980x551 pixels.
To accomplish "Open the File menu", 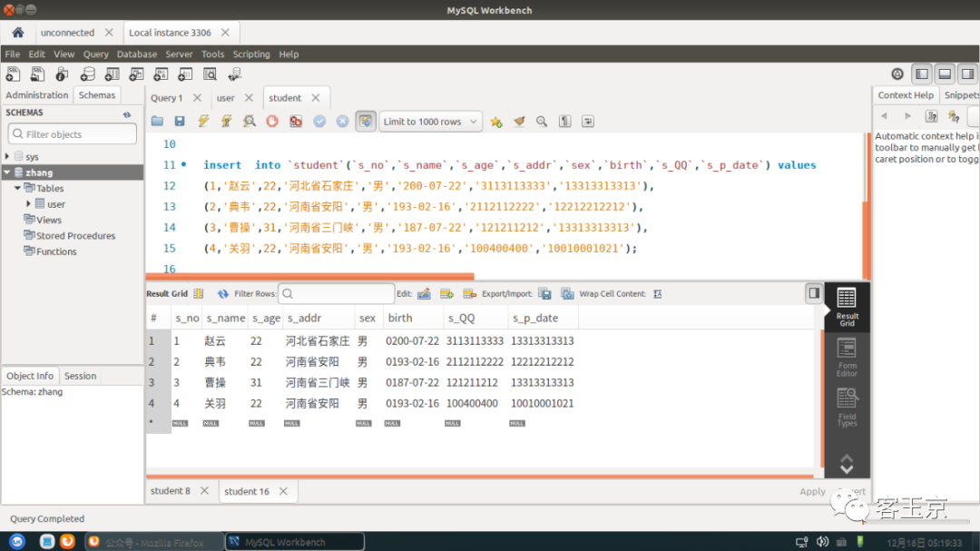I will pos(13,54).
